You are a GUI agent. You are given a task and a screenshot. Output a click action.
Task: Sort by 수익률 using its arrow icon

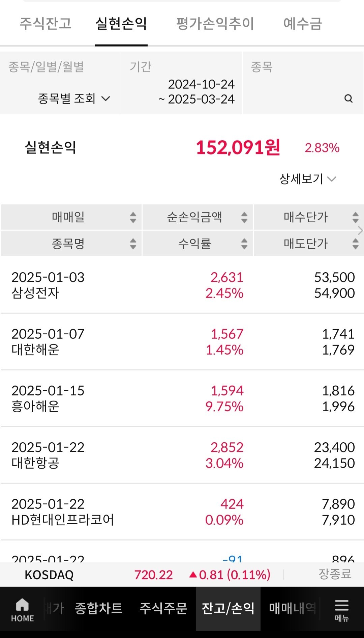pyautogui.click(x=244, y=244)
